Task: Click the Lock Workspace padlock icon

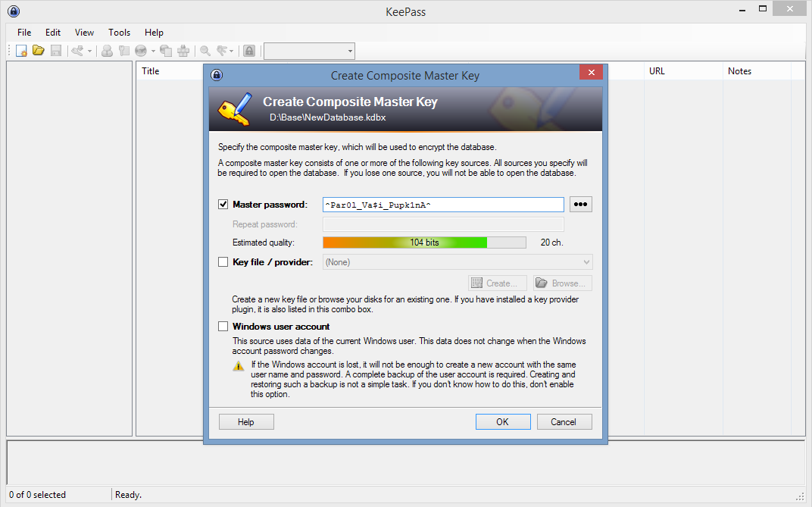Action: tap(250, 50)
